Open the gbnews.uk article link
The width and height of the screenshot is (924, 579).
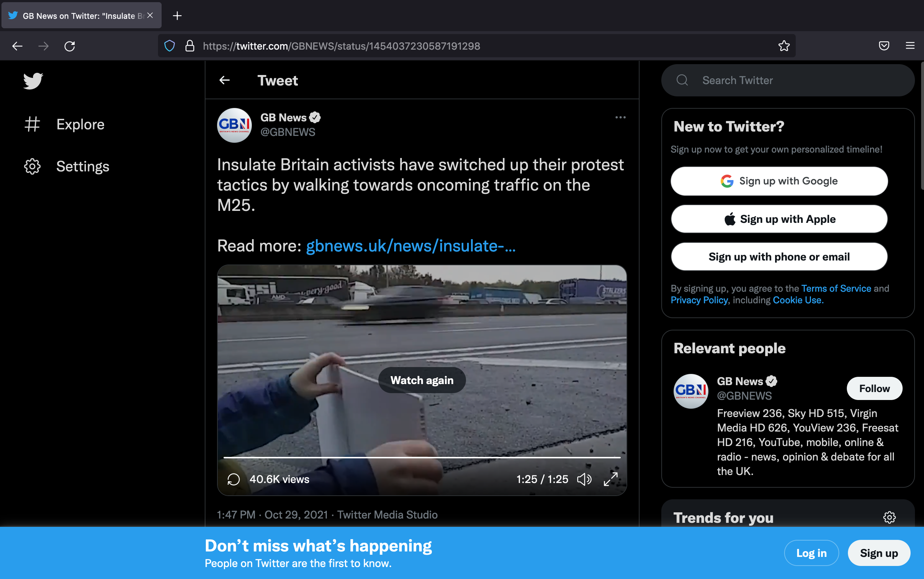[410, 246]
